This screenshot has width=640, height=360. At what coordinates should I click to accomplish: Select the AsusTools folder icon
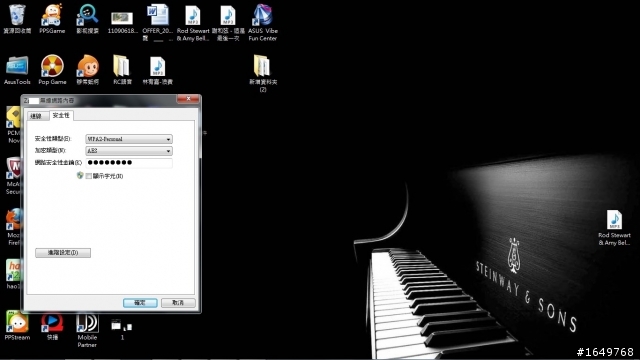17,70
